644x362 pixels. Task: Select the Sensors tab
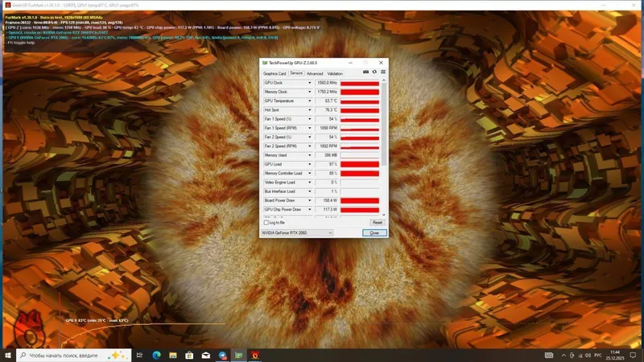pos(296,73)
